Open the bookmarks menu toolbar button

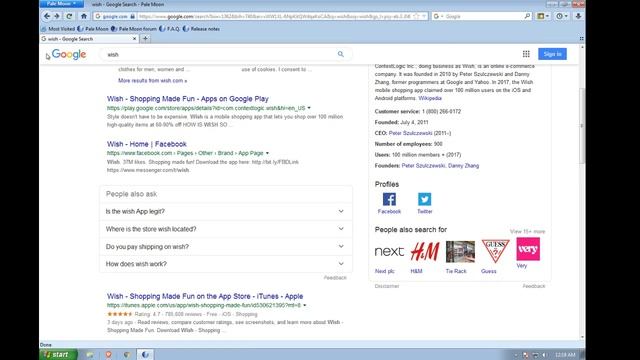coord(542,16)
